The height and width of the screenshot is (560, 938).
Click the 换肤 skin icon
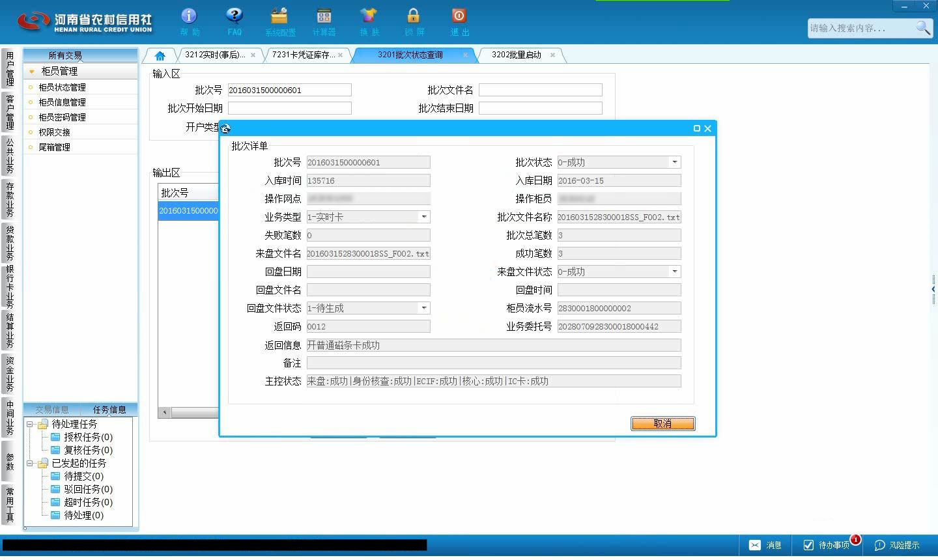pyautogui.click(x=368, y=21)
